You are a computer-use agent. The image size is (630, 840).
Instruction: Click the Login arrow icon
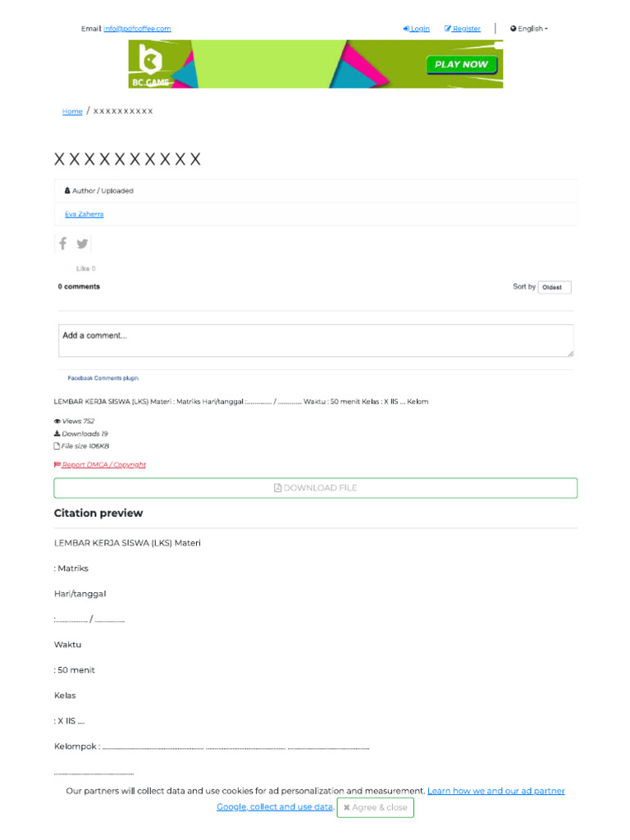406,29
